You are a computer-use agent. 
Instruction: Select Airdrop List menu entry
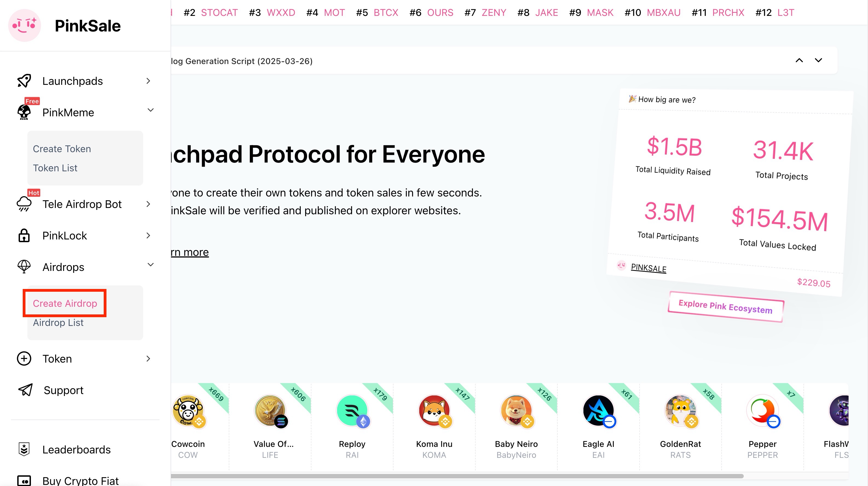click(58, 323)
